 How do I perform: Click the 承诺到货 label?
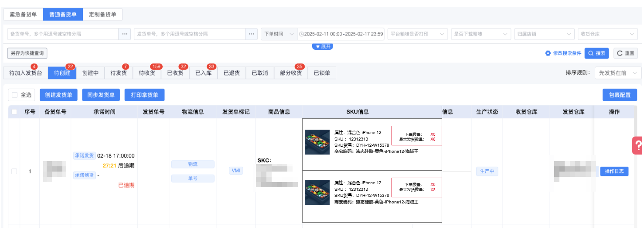point(84,175)
